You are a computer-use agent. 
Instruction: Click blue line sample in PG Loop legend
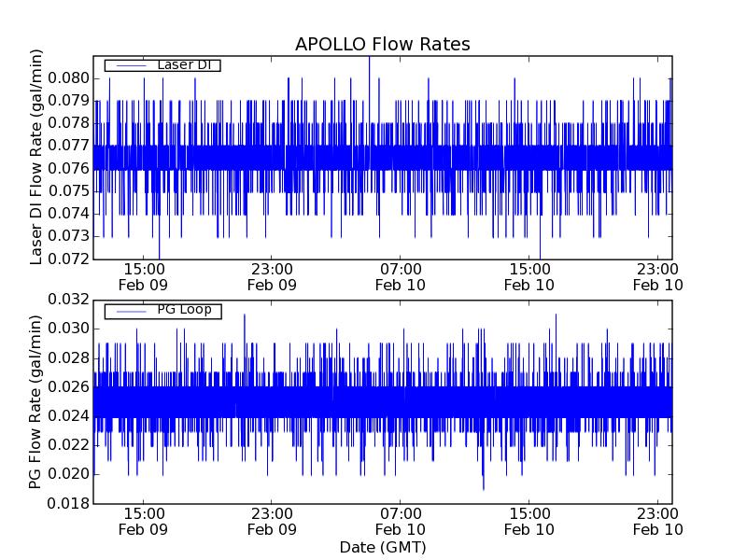pyautogui.click(x=130, y=311)
